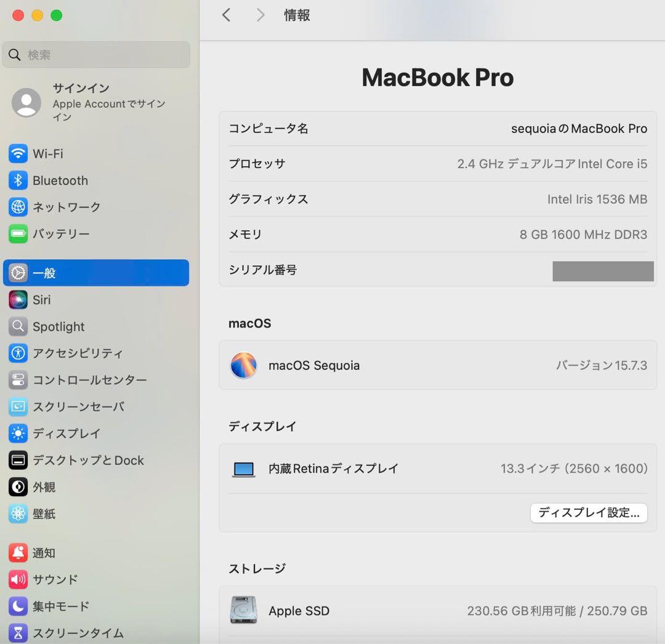Image resolution: width=665 pixels, height=644 pixels.
Task: Open ディスプレイ (Display) settings icon
Action: coord(18,433)
